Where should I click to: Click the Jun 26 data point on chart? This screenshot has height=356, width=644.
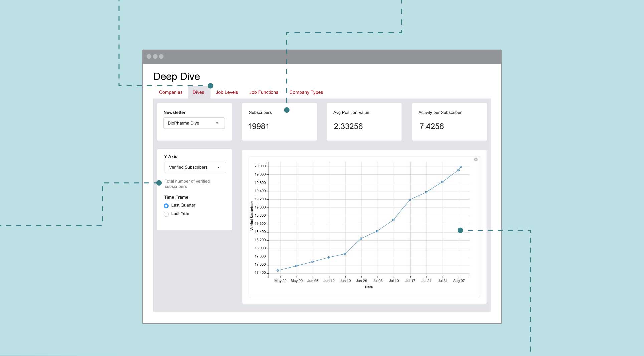(361, 239)
